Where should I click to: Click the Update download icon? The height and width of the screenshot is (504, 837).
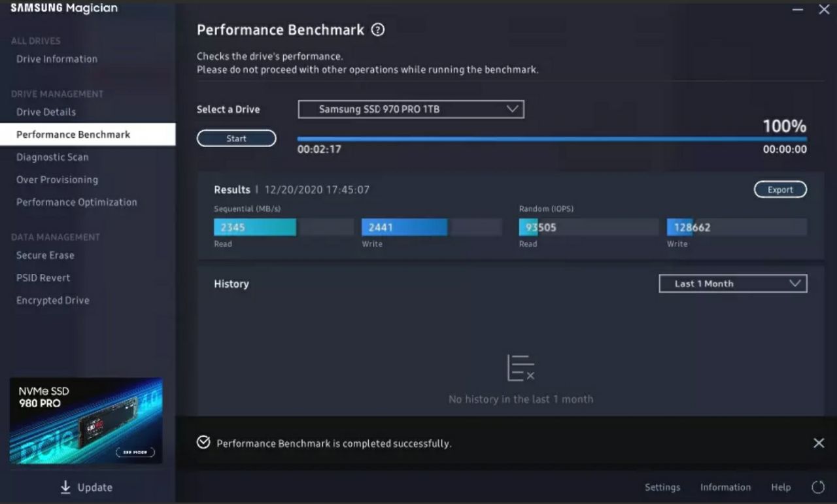(x=65, y=487)
